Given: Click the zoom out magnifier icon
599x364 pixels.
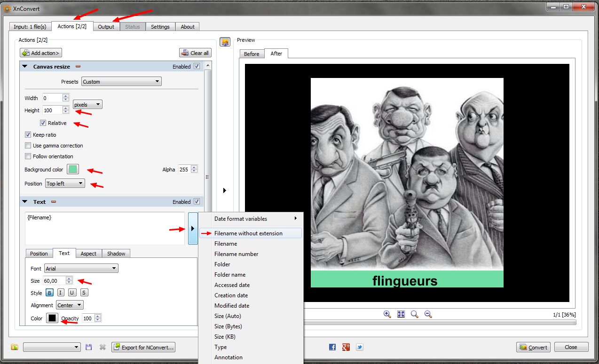Looking at the screenshot, I should point(428,314).
